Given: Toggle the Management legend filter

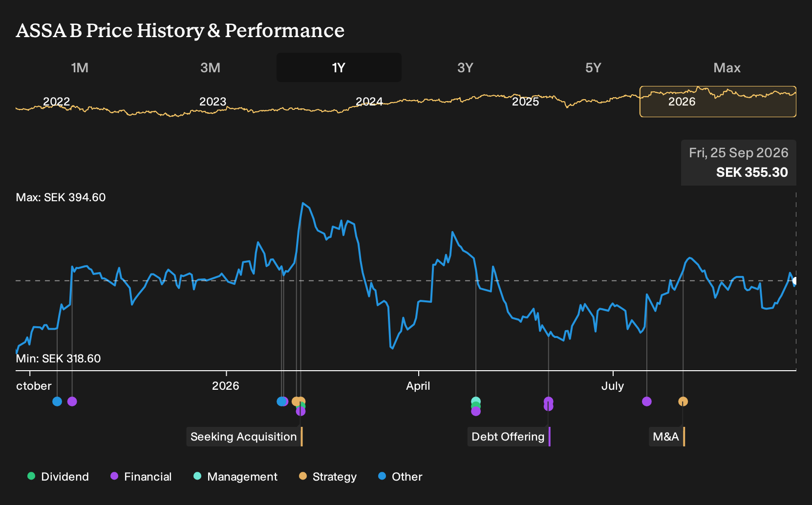Looking at the screenshot, I should click(235, 477).
